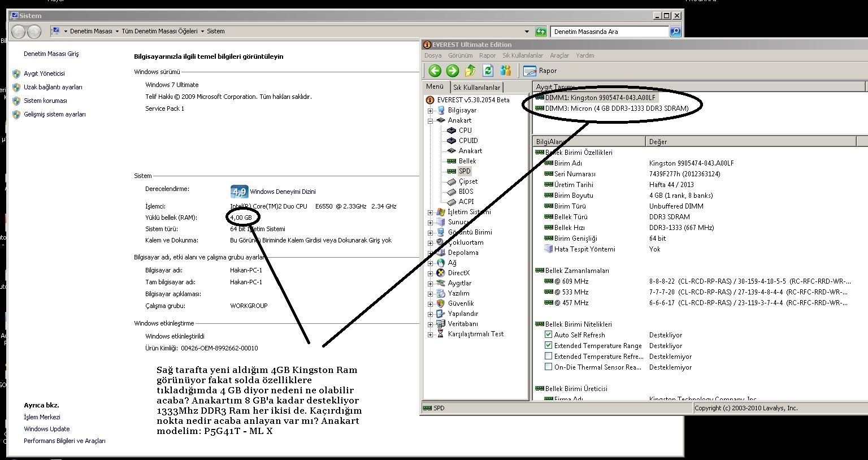Open the Rapor report wizard button

[540, 71]
